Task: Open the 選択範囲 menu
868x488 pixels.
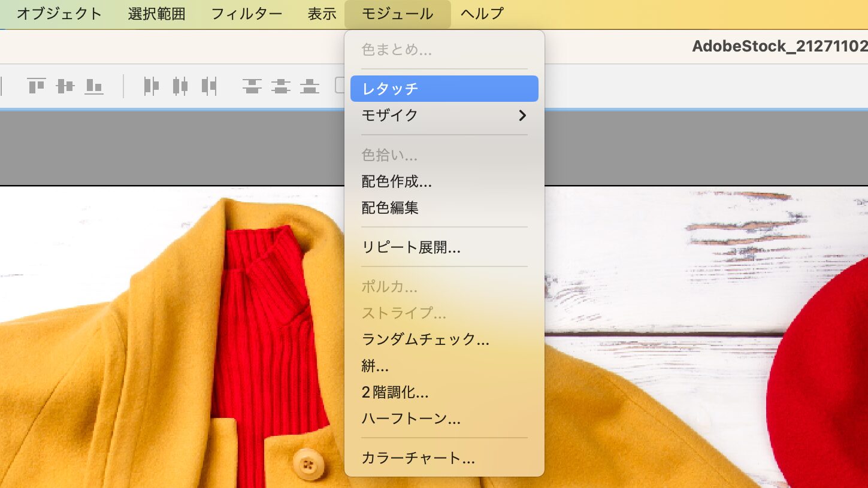Action: pyautogui.click(x=156, y=14)
